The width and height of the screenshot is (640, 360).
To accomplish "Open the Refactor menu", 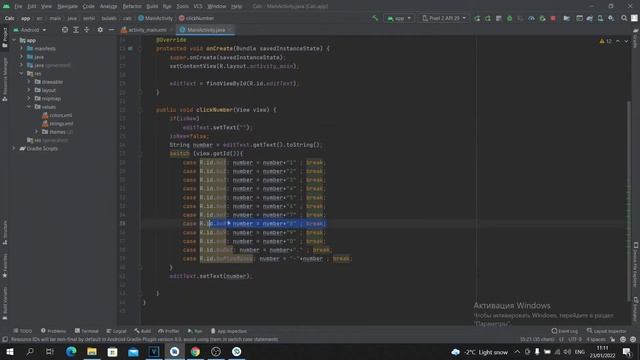I will click(x=132, y=6).
